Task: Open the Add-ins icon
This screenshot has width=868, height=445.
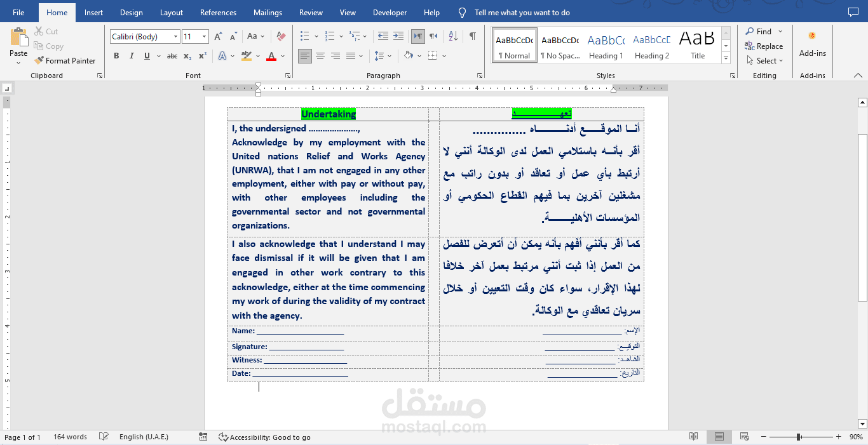Action: 812,36
